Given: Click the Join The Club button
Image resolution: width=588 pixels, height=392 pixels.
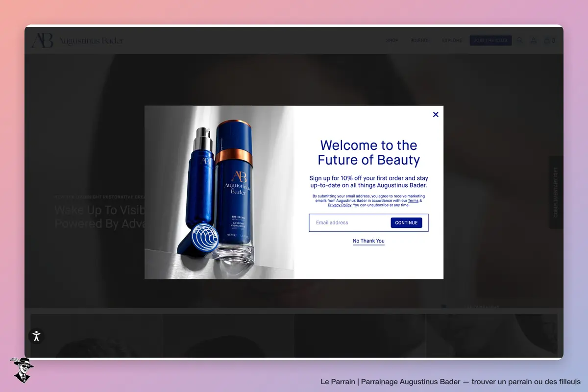Looking at the screenshot, I should (490, 40).
